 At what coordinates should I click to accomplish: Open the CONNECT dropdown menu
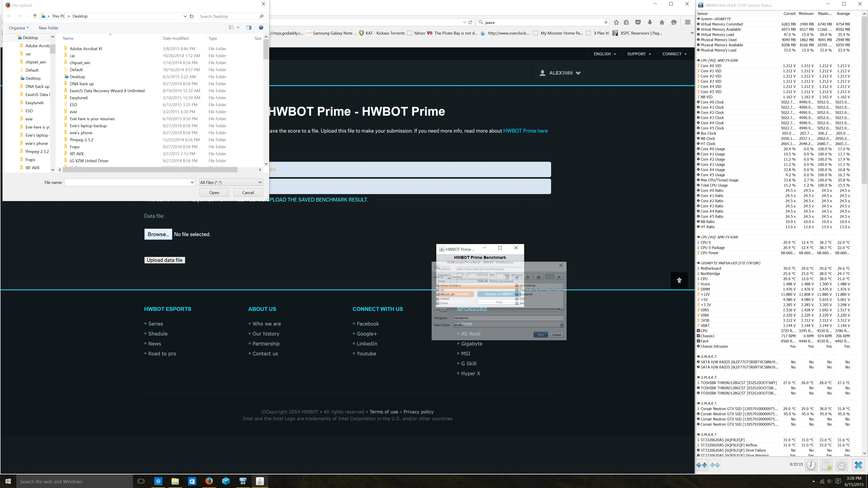[674, 54]
